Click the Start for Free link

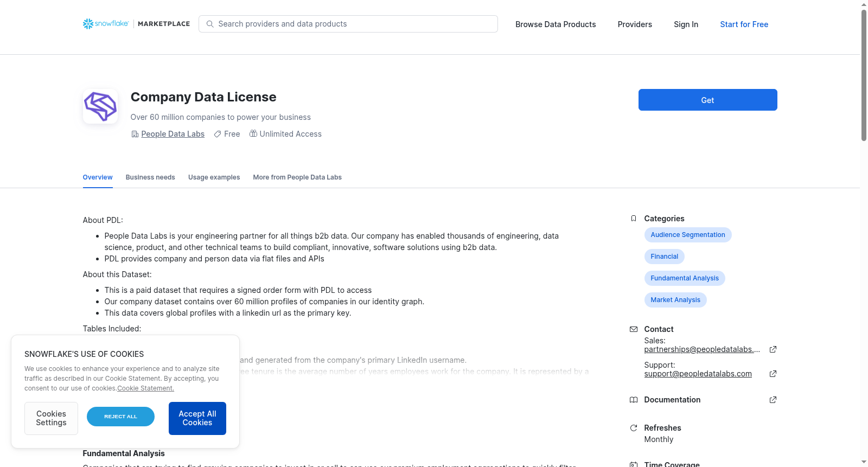click(744, 24)
